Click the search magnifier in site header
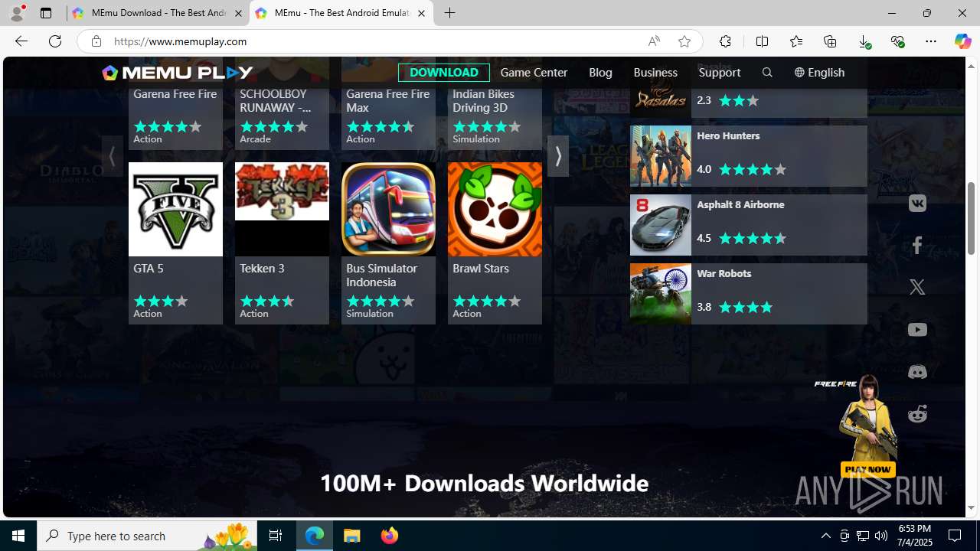Image resolution: width=980 pixels, height=551 pixels. click(x=767, y=73)
